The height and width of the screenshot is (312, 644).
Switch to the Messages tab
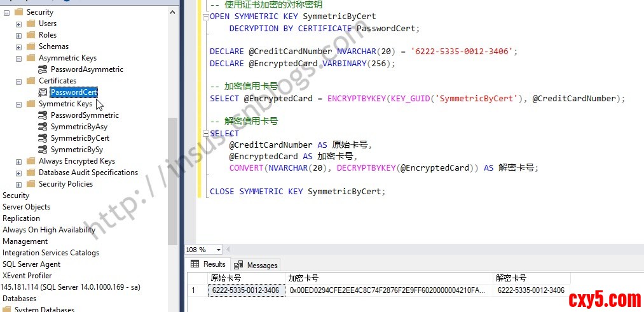point(256,266)
